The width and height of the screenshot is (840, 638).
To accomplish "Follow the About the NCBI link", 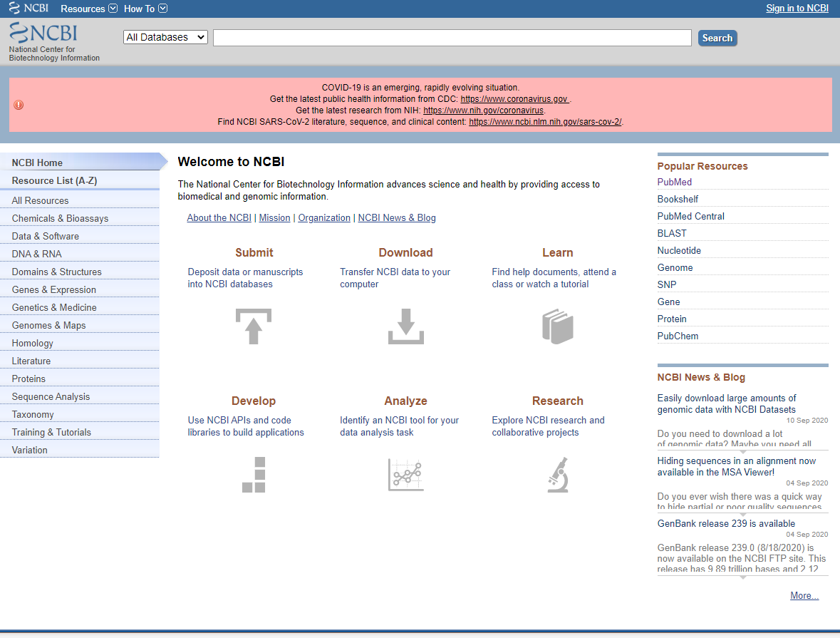I will click(219, 217).
